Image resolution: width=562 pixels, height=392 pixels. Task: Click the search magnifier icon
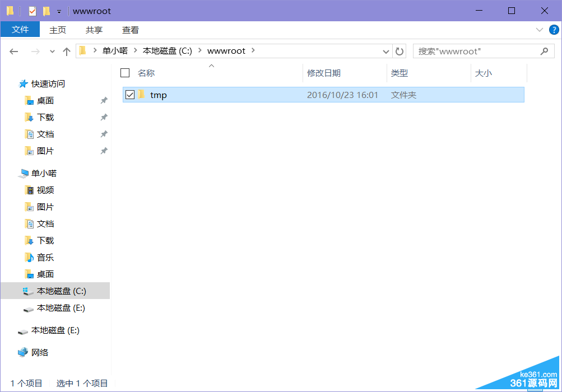coord(545,51)
